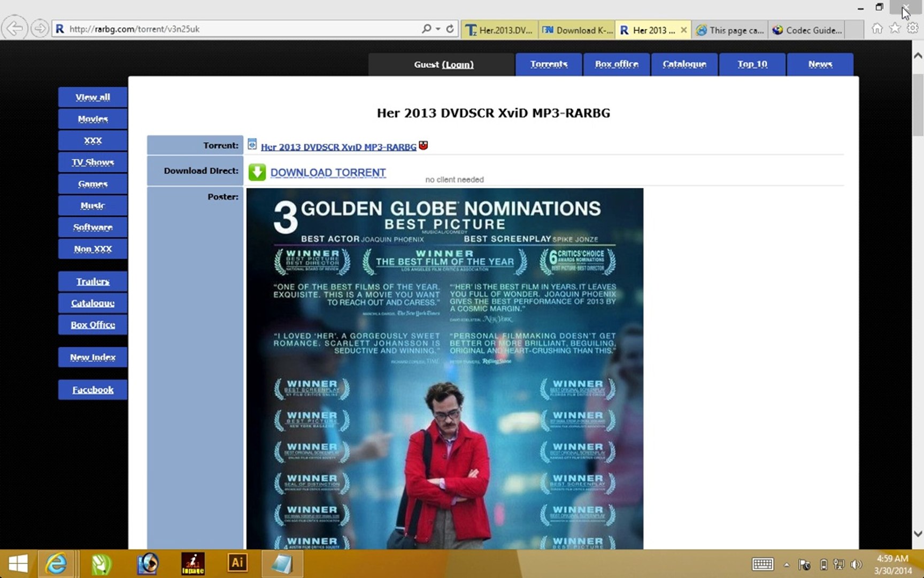The width and height of the screenshot is (924, 578).
Task: Click the scrollbar up arrow
Action: pos(918,56)
